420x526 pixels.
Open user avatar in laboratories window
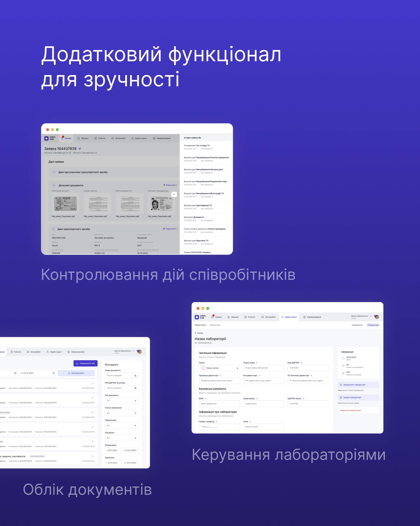point(377,317)
